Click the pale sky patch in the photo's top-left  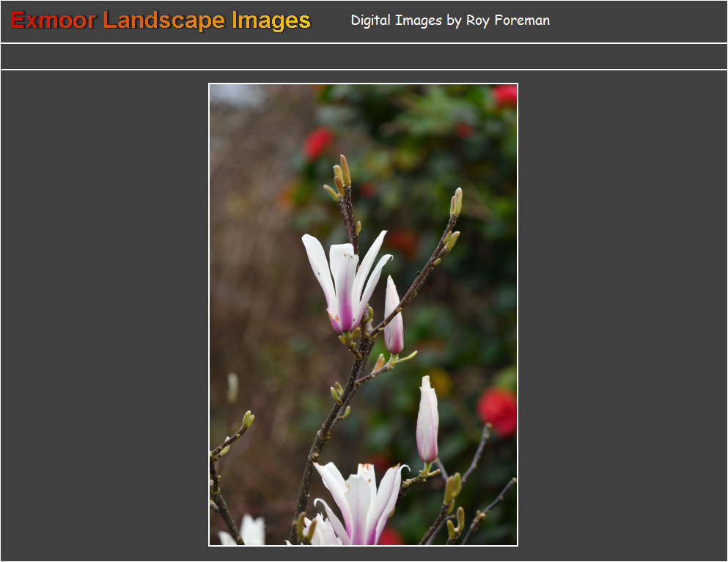236,95
